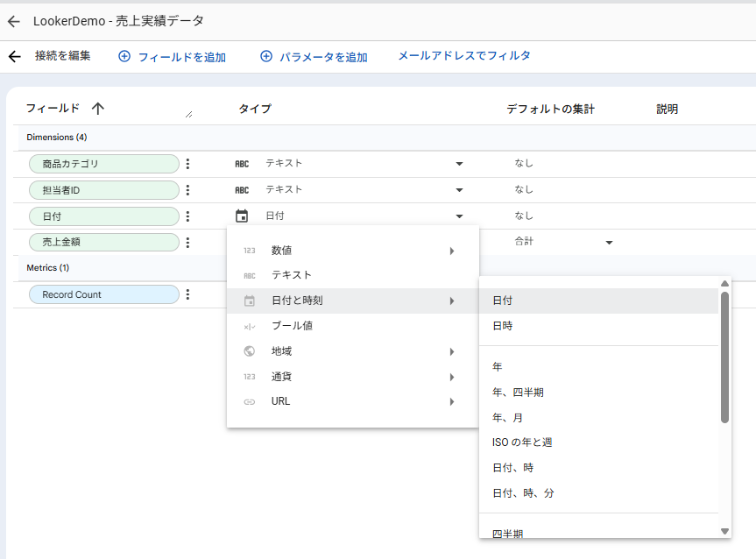
Task: Open the three-dot menu for 担当者ID
Action: pos(188,190)
